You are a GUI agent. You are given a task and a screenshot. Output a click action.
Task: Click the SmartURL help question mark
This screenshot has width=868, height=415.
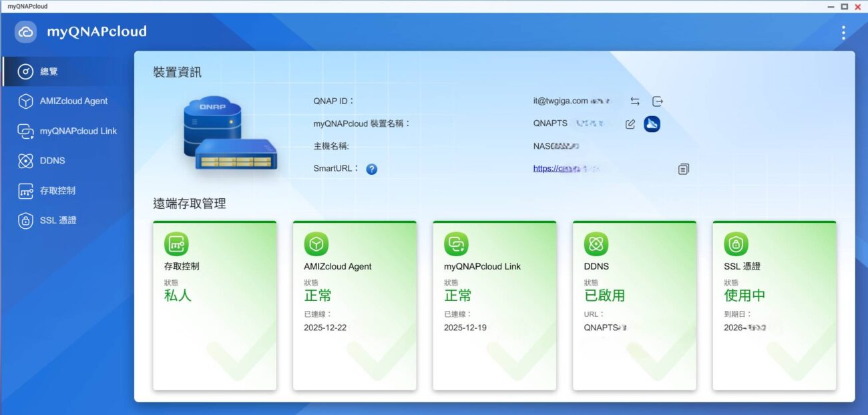[372, 169]
